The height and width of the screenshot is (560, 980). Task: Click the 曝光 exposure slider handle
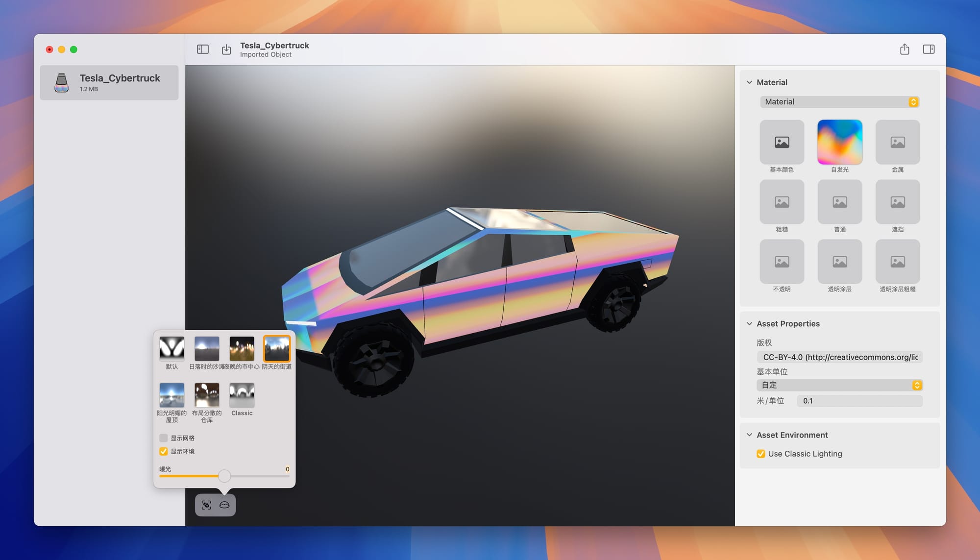[x=224, y=476]
